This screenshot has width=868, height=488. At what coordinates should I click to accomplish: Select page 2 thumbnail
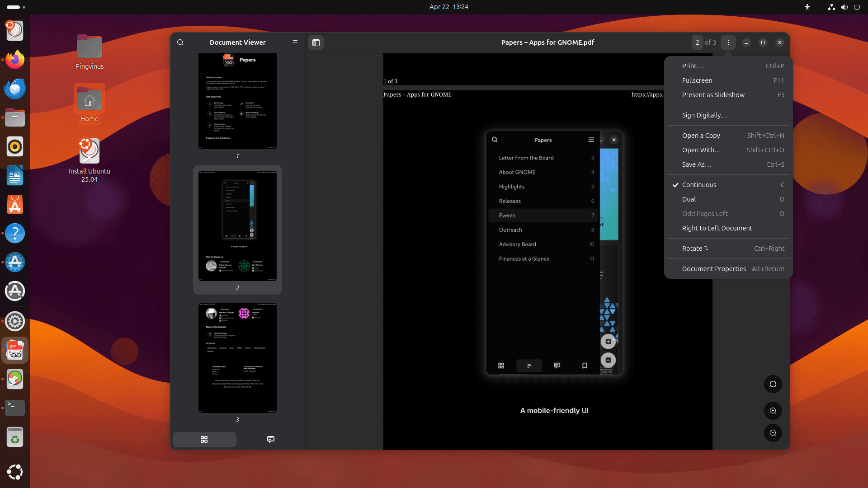tap(237, 225)
